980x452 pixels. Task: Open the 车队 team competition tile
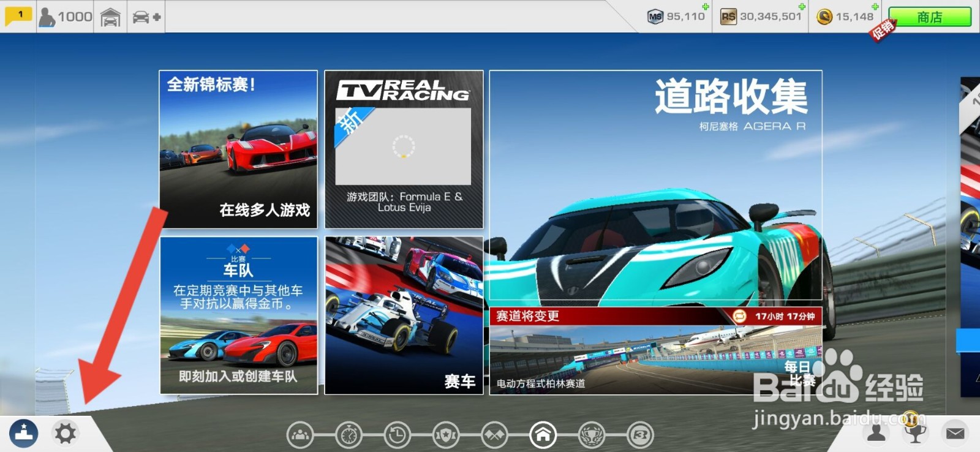click(238, 315)
